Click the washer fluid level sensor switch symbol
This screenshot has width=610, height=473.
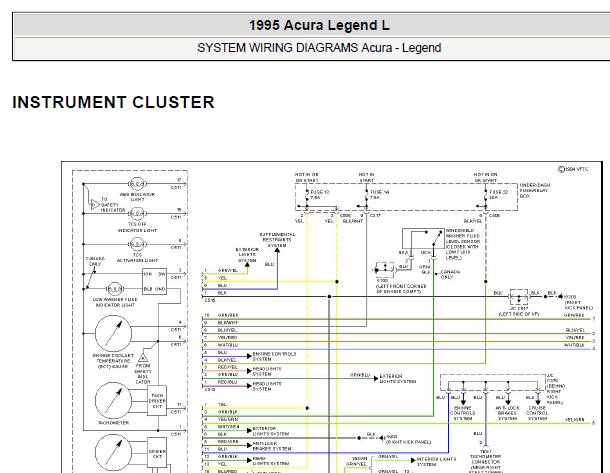[x=423, y=239]
